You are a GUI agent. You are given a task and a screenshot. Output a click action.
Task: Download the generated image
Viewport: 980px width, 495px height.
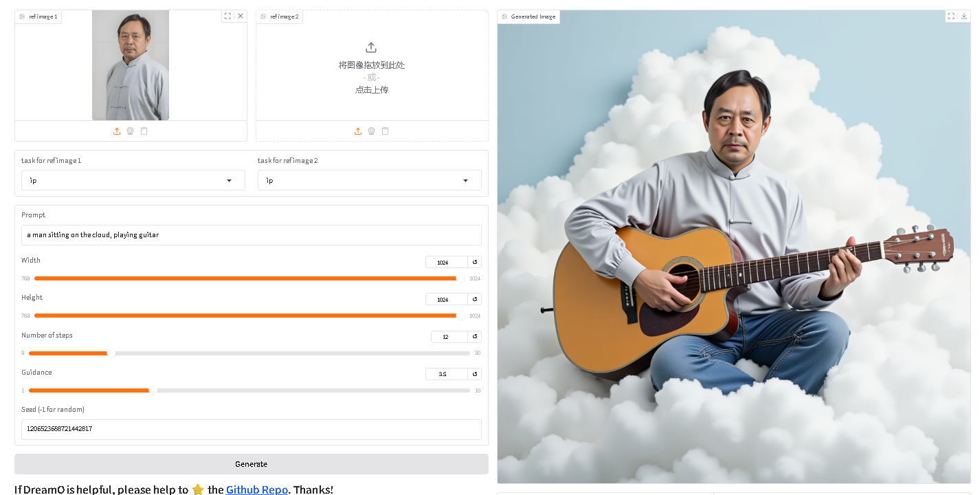click(964, 16)
